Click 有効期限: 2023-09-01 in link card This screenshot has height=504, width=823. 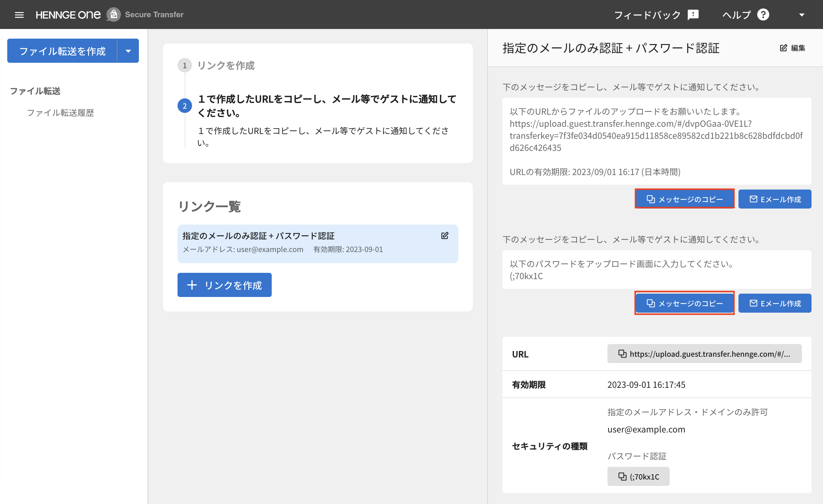coord(348,249)
